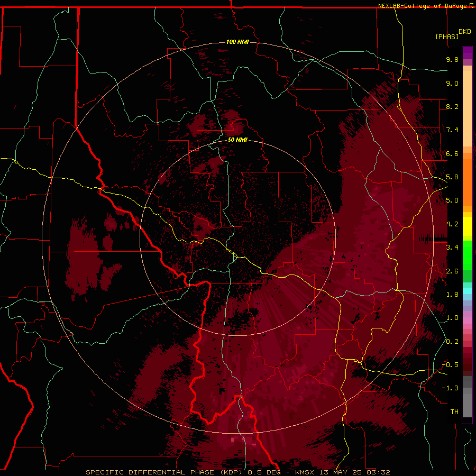Click the TH label on color scale
476x476 pixels.
point(454,412)
